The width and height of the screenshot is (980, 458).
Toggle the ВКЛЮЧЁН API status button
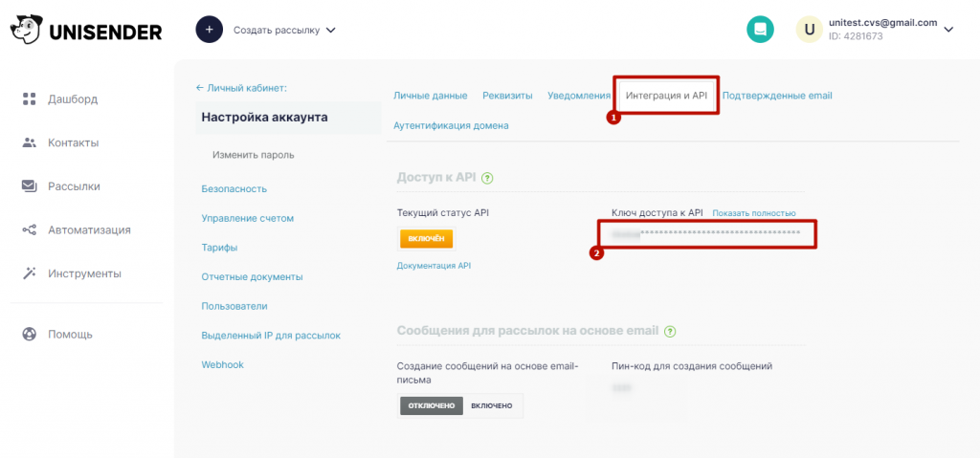click(x=426, y=239)
